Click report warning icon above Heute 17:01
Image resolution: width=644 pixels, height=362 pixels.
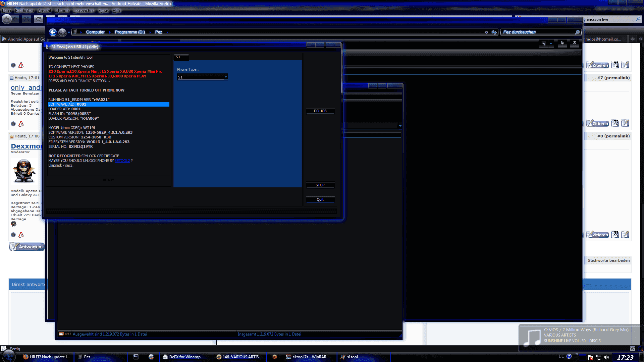point(21,65)
